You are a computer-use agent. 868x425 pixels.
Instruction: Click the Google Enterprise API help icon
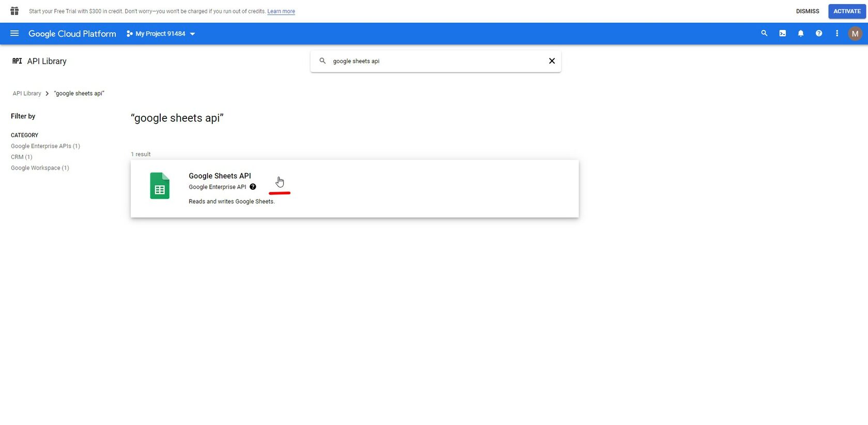tap(253, 187)
